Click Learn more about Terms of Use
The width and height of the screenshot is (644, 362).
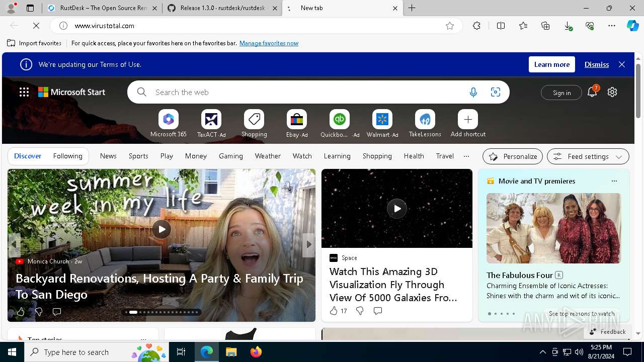pyautogui.click(x=552, y=64)
